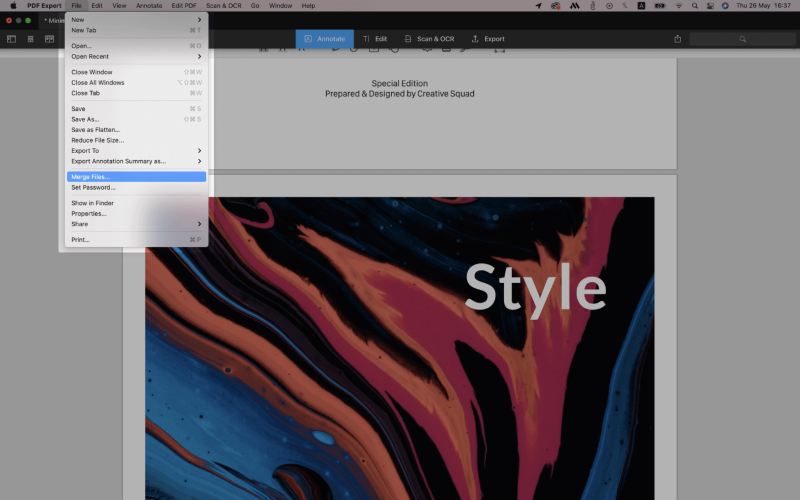This screenshot has height=500, width=800.
Task: Click the toolbar search field
Action: tap(742, 39)
